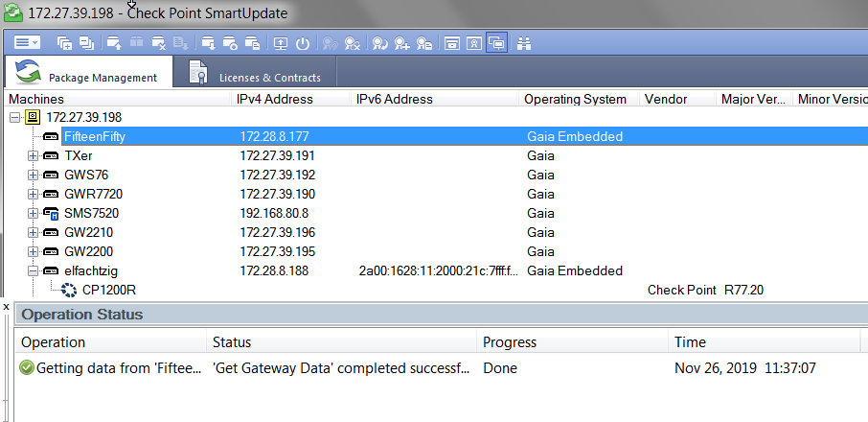The height and width of the screenshot is (422, 868).
Task: Select the CP1200R package name
Action: (x=109, y=290)
